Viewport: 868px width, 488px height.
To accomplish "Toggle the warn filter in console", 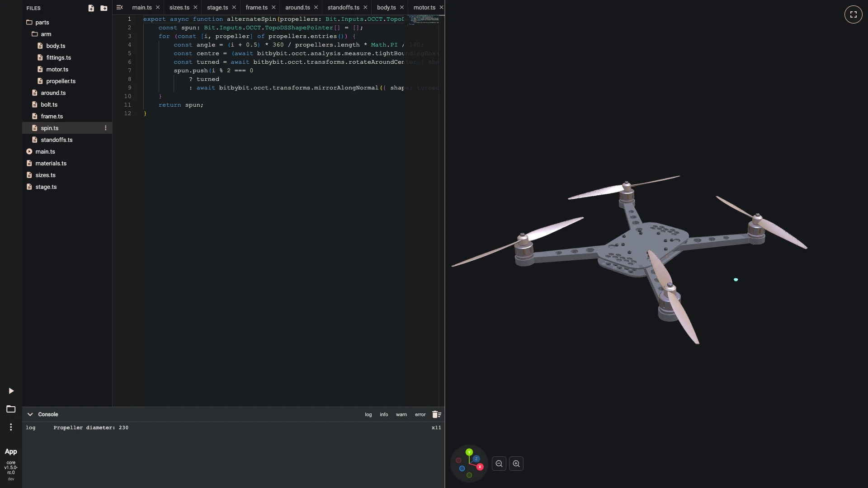I will click(401, 415).
